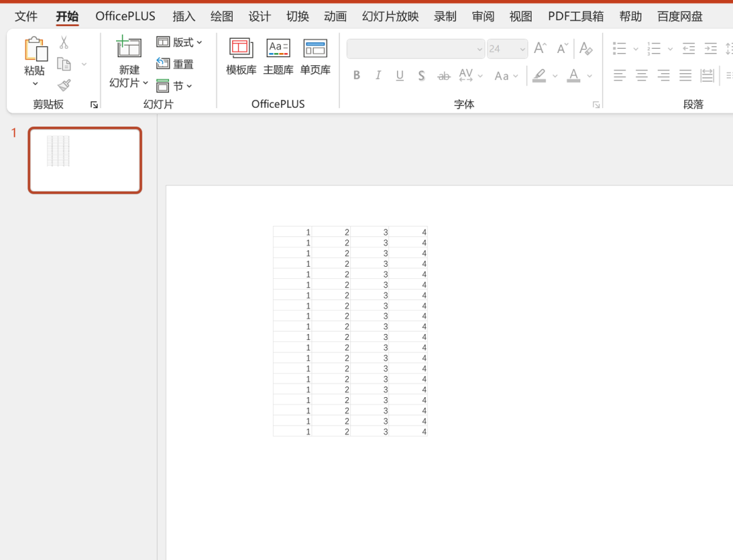Open the 幻灯片放映 tab
Image resolution: width=733 pixels, height=560 pixels.
tap(390, 16)
